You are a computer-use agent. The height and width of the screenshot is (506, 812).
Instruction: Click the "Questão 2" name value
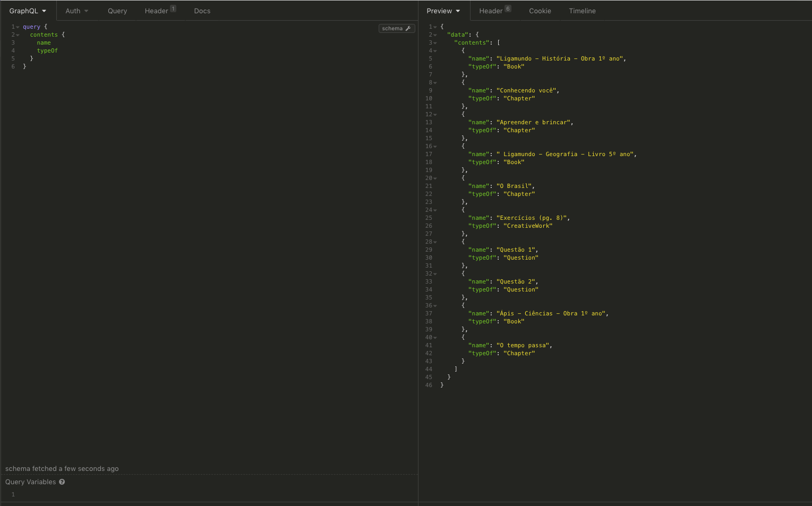[516, 281]
